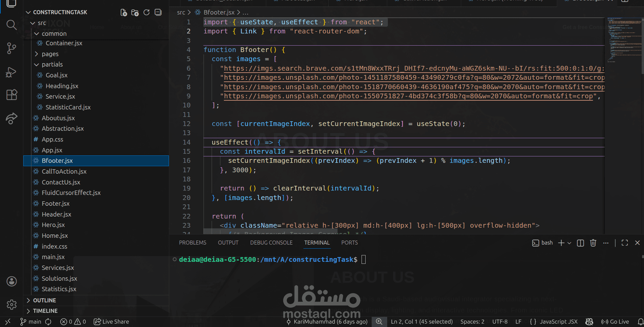Maximize the terminal panel size
Image resolution: width=644 pixels, height=327 pixels.
[x=625, y=243]
